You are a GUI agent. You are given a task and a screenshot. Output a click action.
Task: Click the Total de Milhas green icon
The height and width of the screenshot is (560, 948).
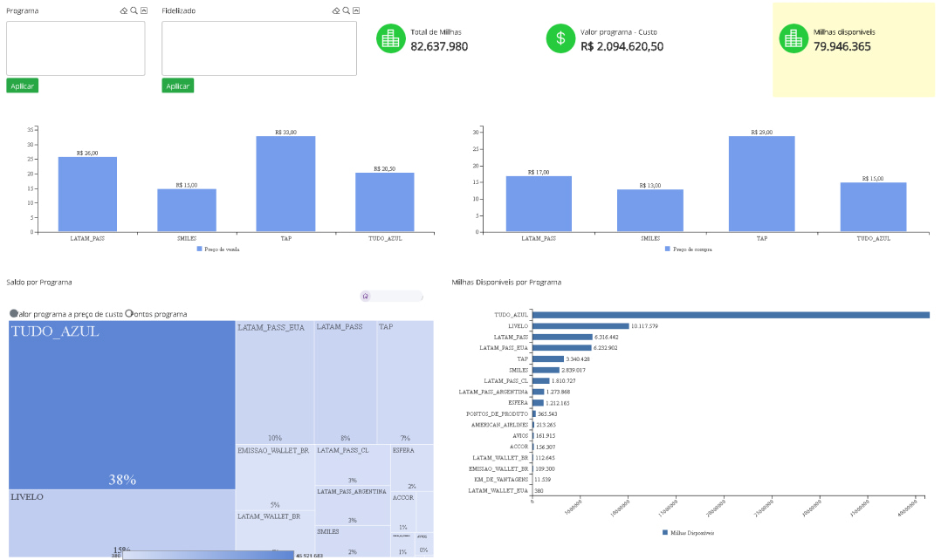[x=390, y=38]
